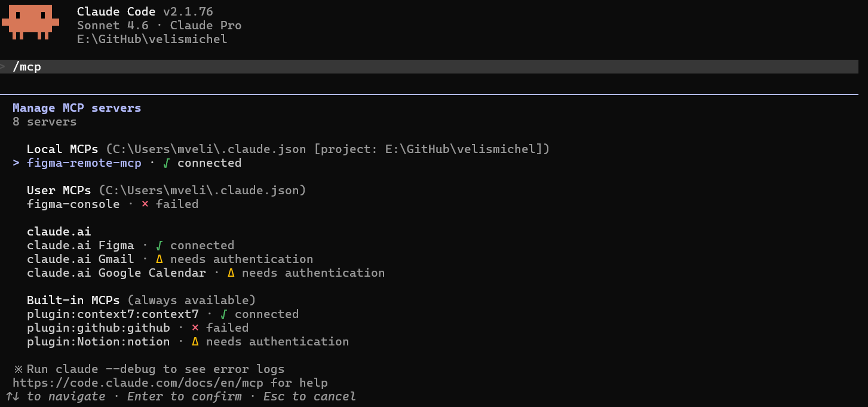Image resolution: width=868 pixels, height=407 pixels.
Task: Click the yellow warning triangle beside claude.ai Gmail
Action: (x=160, y=259)
